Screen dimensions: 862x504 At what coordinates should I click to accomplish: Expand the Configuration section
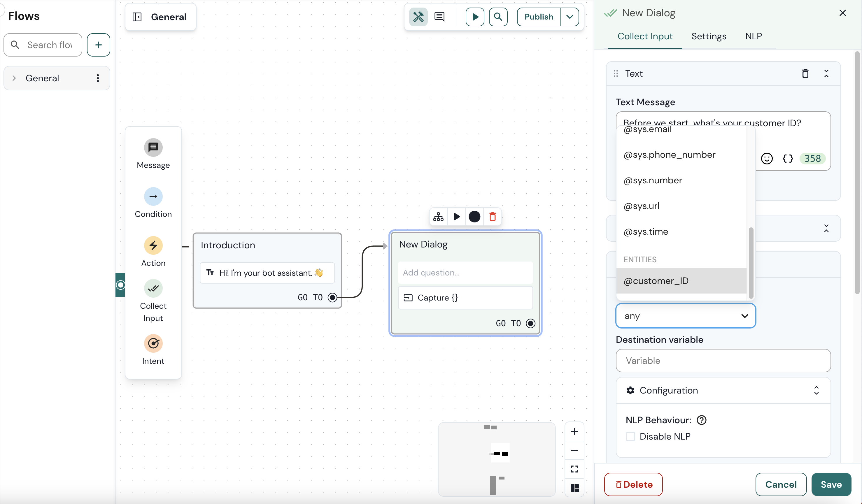(x=723, y=390)
